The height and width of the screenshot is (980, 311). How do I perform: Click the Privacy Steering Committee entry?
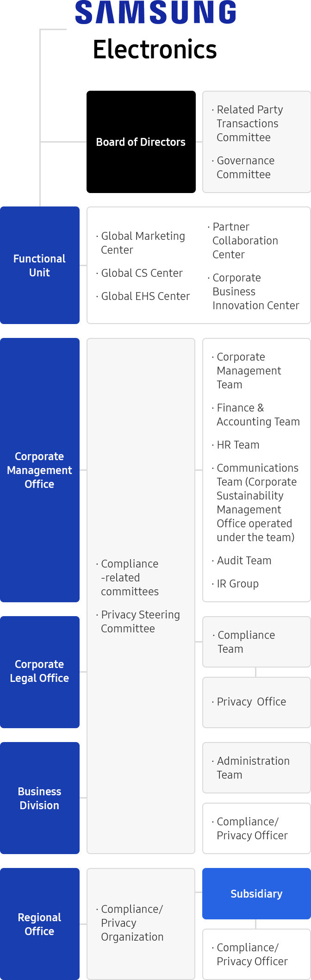(x=140, y=622)
